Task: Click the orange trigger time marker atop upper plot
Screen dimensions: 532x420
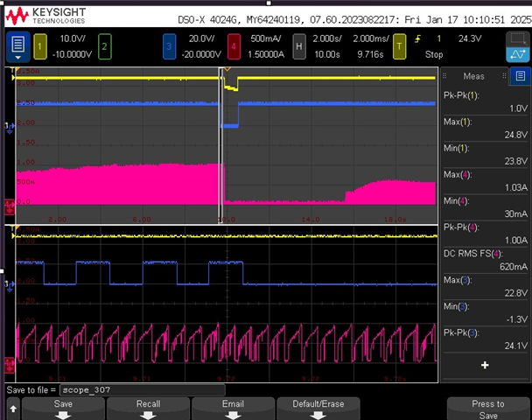Action: coord(227,69)
